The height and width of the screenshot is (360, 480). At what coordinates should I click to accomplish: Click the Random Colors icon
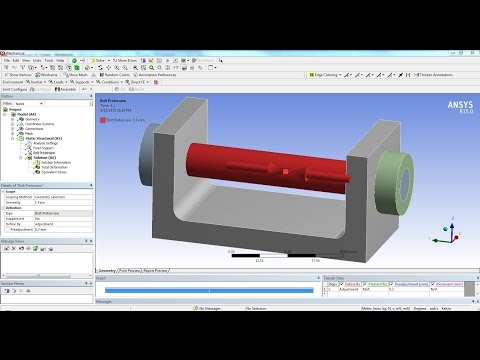[102, 75]
